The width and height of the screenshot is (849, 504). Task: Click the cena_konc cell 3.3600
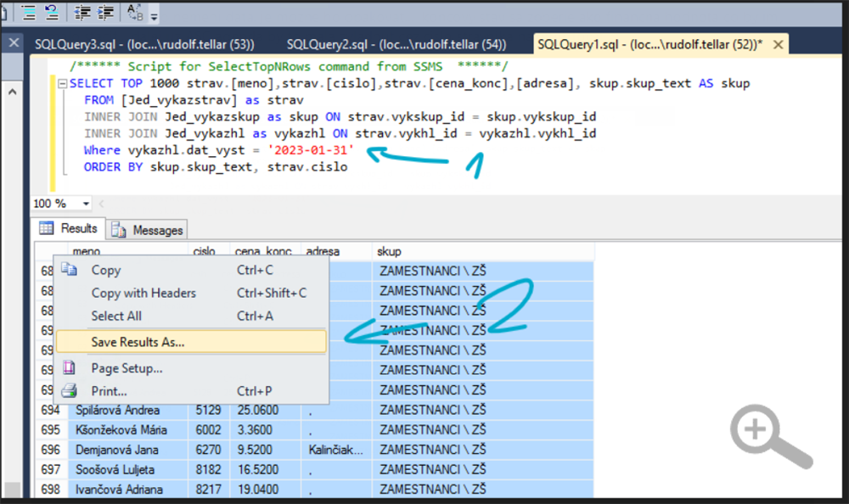pyautogui.click(x=265, y=430)
